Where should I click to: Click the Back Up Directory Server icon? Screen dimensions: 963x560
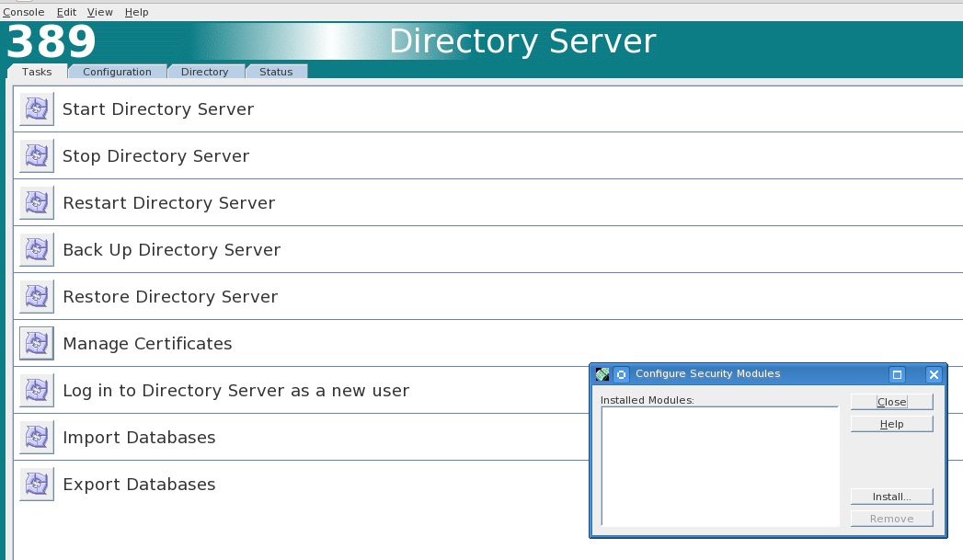click(37, 250)
